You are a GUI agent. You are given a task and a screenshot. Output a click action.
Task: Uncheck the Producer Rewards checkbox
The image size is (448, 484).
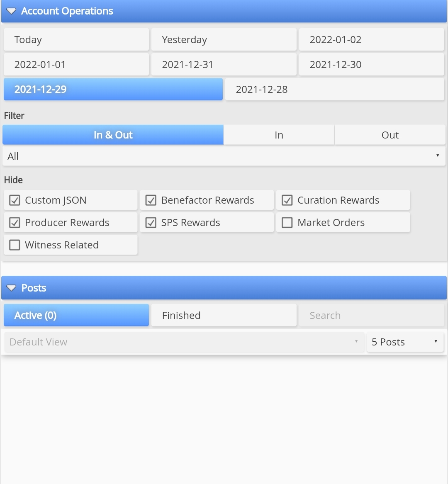(x=15, y=223)
